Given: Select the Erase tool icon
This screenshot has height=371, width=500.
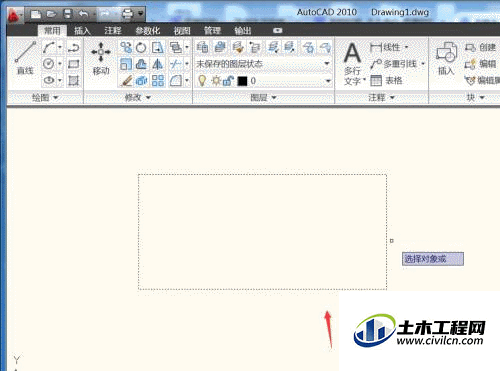Looking at the screenshot, I should tap(126, 80).
